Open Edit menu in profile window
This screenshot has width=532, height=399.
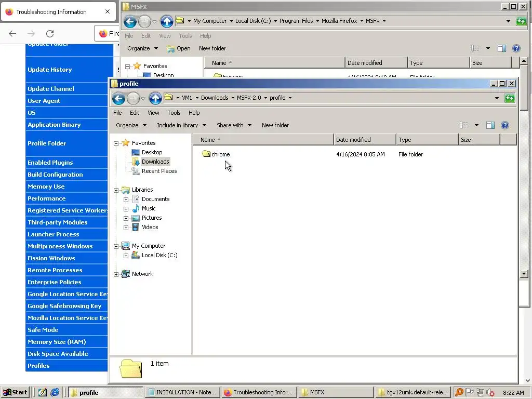tap(135, 113)
